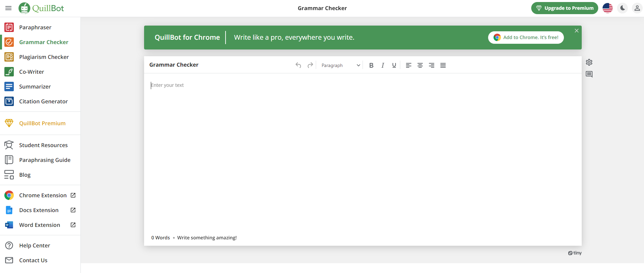This screenshot has width=644, height=273.
Task: Click the tiny logo link
Action: [575, 253]
